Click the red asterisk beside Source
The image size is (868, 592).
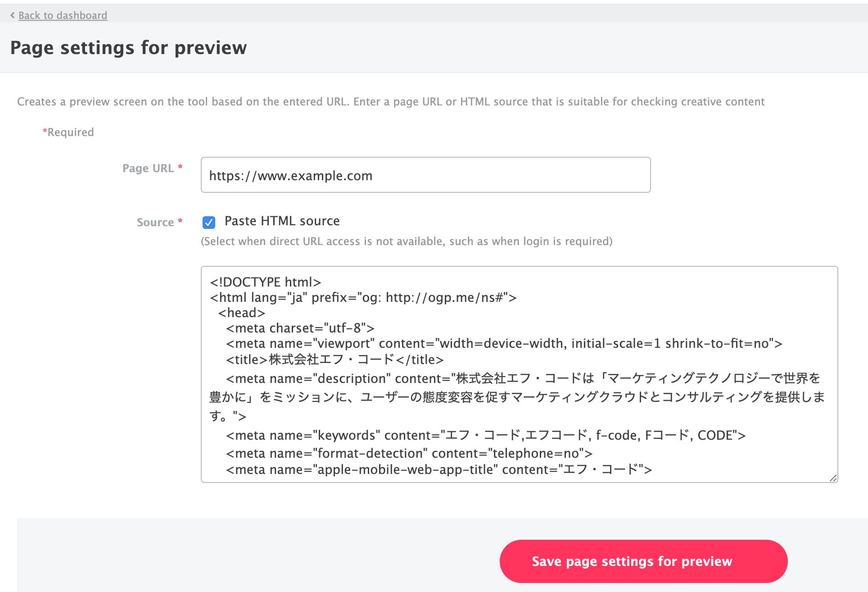point(181,221)
